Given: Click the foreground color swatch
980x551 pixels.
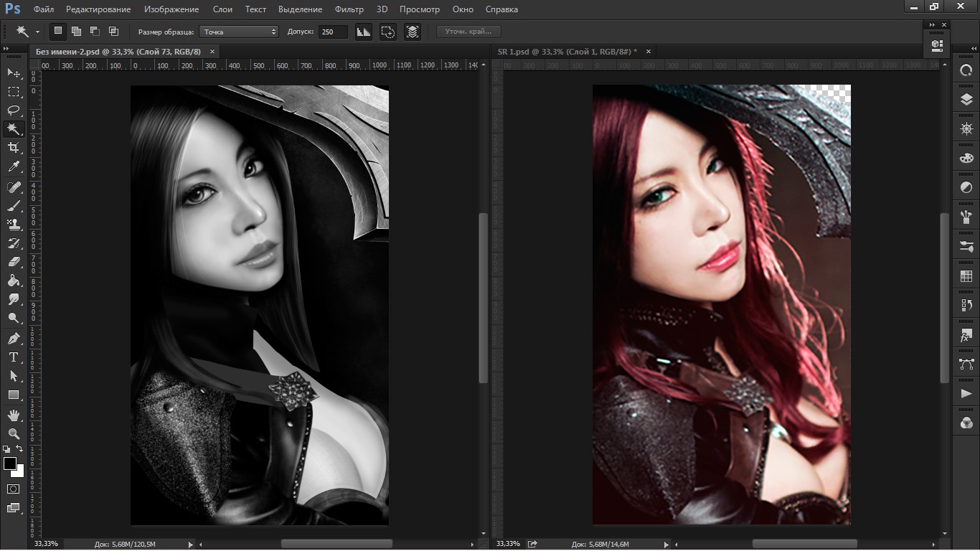Looking at the screenshot, I should pos(10,463).
